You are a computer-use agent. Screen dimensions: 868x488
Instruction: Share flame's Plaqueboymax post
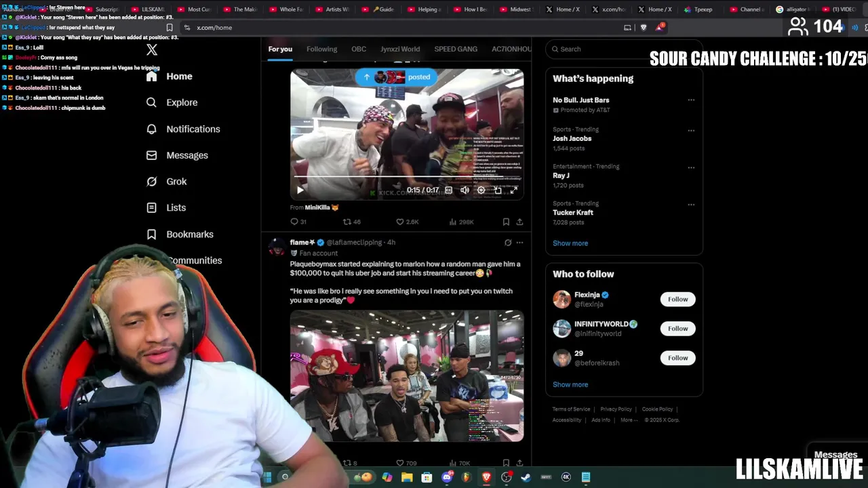pos(519,463)
